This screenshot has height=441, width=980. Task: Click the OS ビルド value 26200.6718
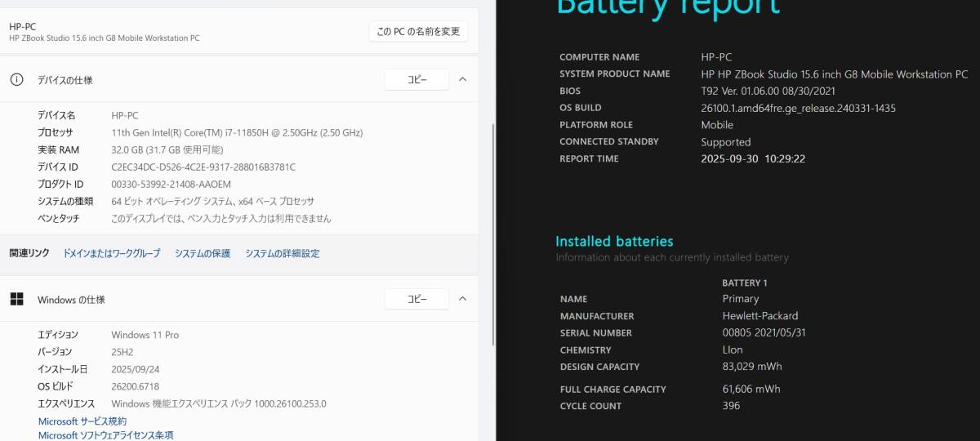[135, 386]
